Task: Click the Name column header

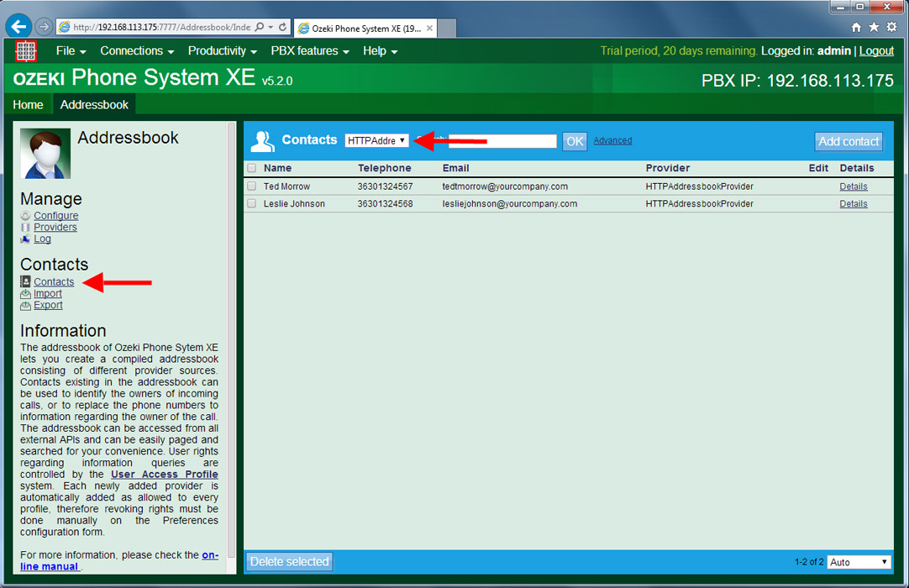Action: pyautogui.click(x=278, y=168)
